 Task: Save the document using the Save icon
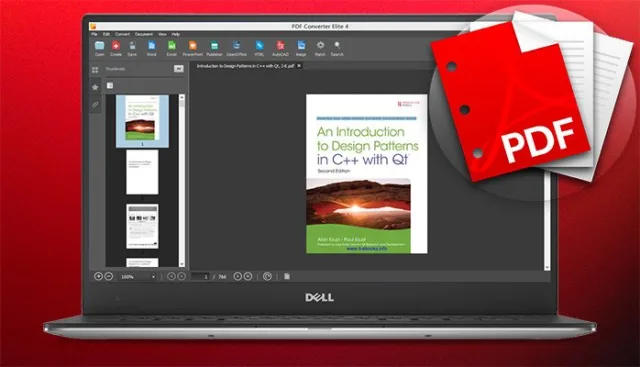132,48
